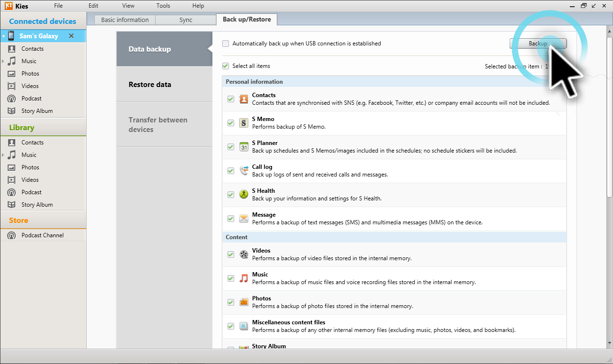Uncheck the S Planner backup checkbox
The width and height of the screenshot is (613, 364).
pos(231,147)
